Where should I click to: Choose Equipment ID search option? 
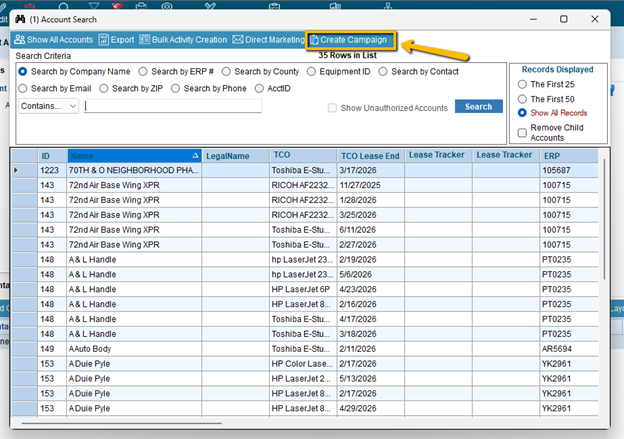(x=311, y=72)
